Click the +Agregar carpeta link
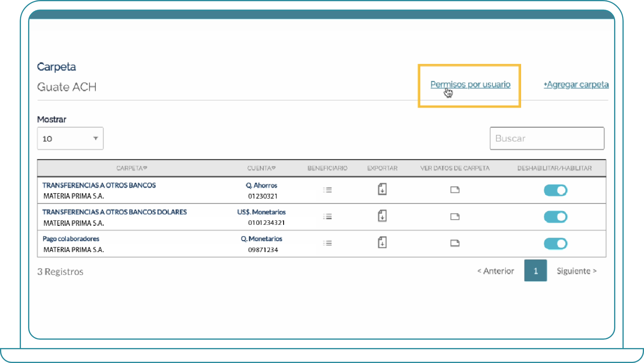 [576, 85]
